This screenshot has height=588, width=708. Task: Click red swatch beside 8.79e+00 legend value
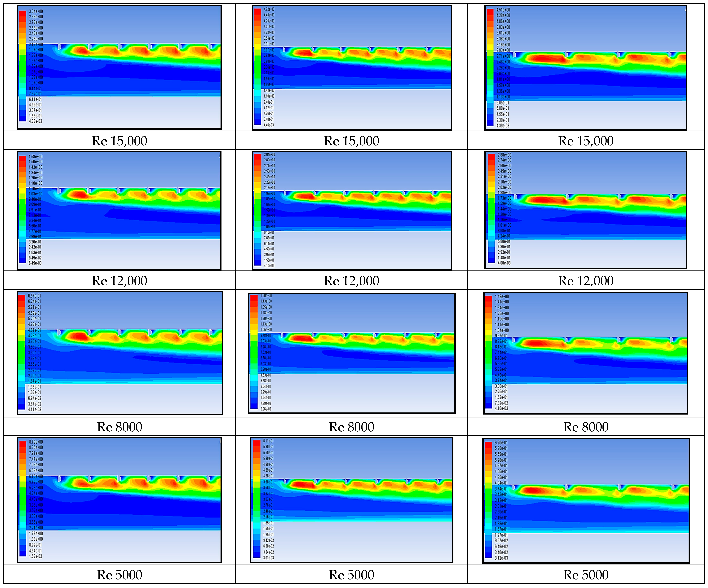pos(23,444)
